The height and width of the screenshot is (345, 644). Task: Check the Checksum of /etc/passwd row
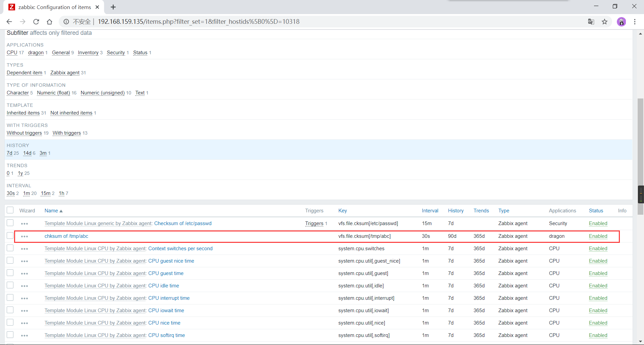(10, 223)
